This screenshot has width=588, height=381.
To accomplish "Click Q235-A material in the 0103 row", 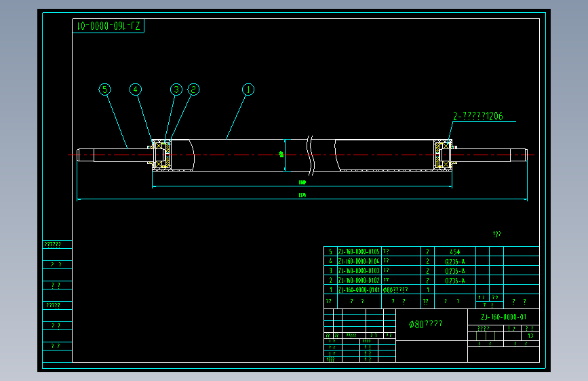I will [455, 271].
